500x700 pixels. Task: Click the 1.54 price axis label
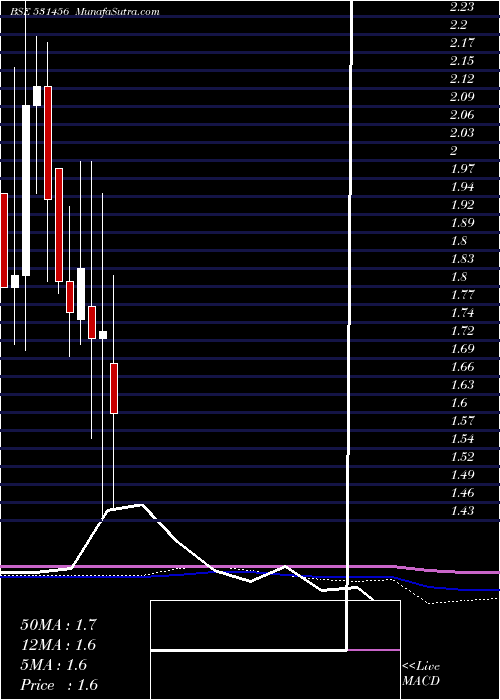click(462, 439)
